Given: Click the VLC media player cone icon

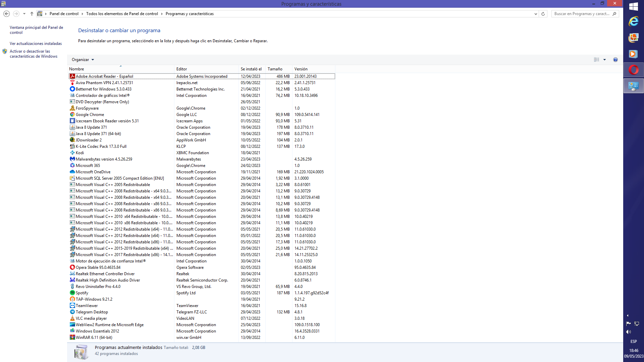Looking at the screenshot, I should pyautogui.click(x=72, y=318).
